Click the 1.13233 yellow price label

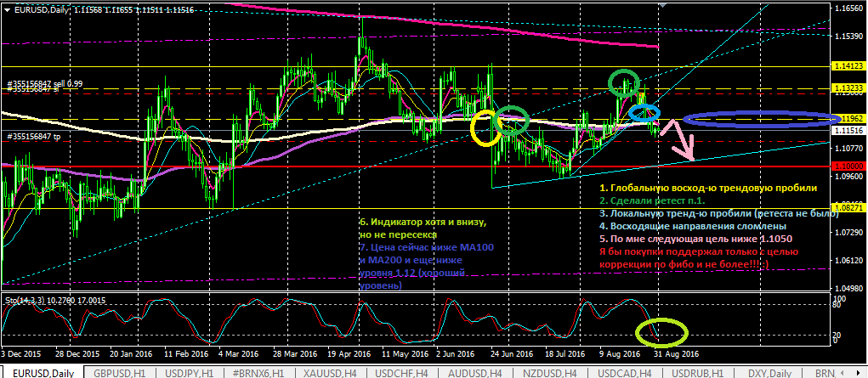pyautogui.click(x=850, y=88)
